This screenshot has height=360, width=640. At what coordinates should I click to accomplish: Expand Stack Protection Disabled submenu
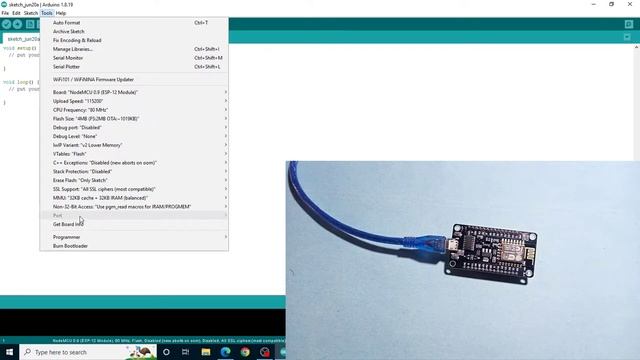click(x=134, y=172)
